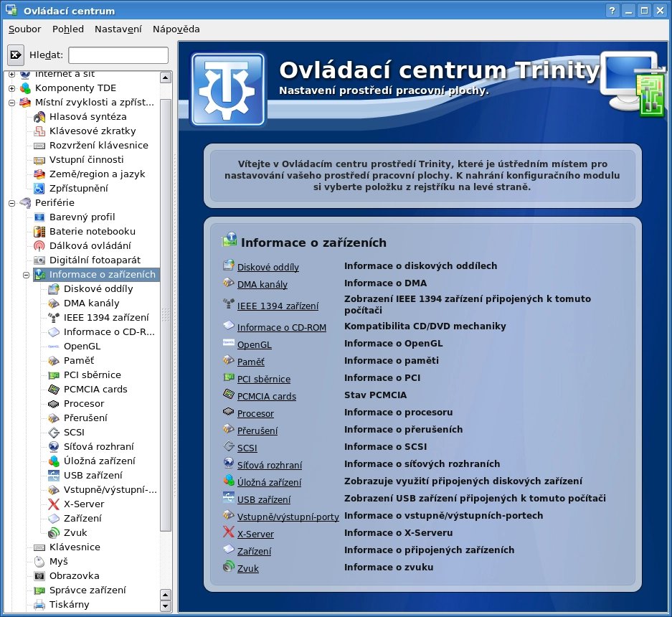The width and height of the screenshot is (672, 617).
Task: Select the SCSI icon in the main panel
Action: [229, 446]
